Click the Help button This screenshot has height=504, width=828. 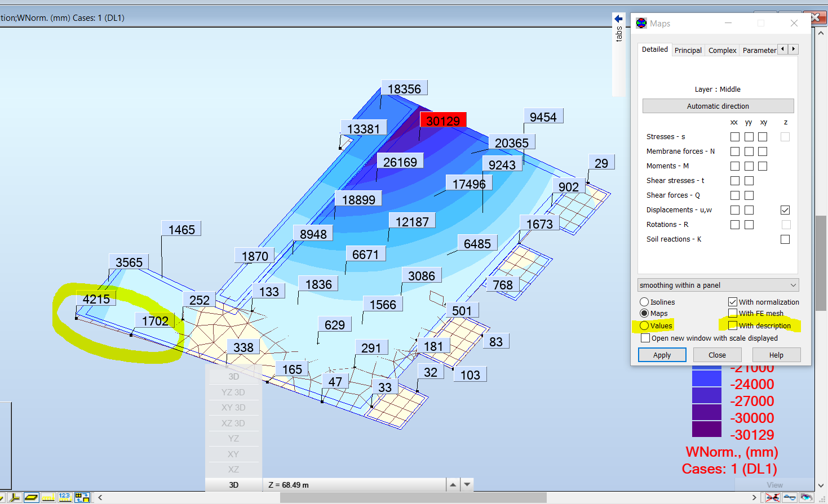point(776,355)
